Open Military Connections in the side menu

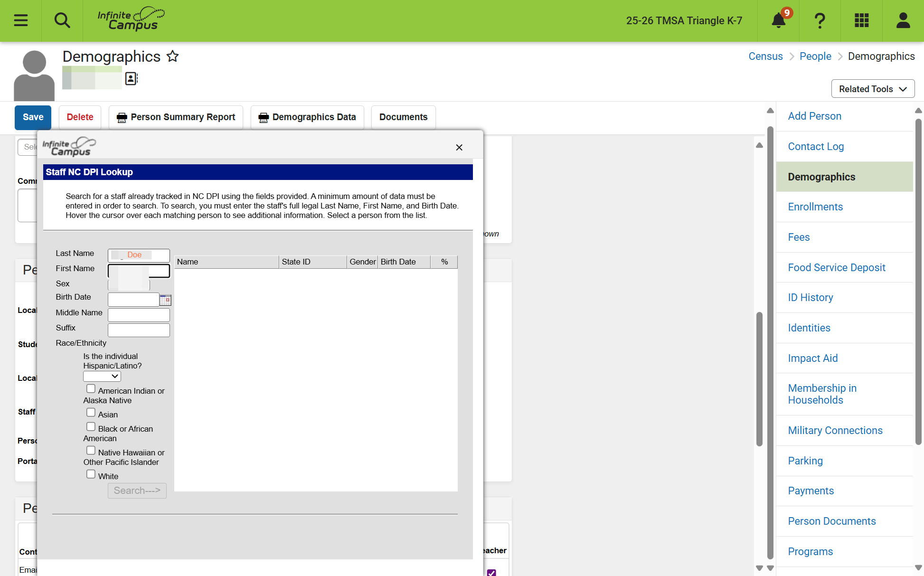point(845,430)
